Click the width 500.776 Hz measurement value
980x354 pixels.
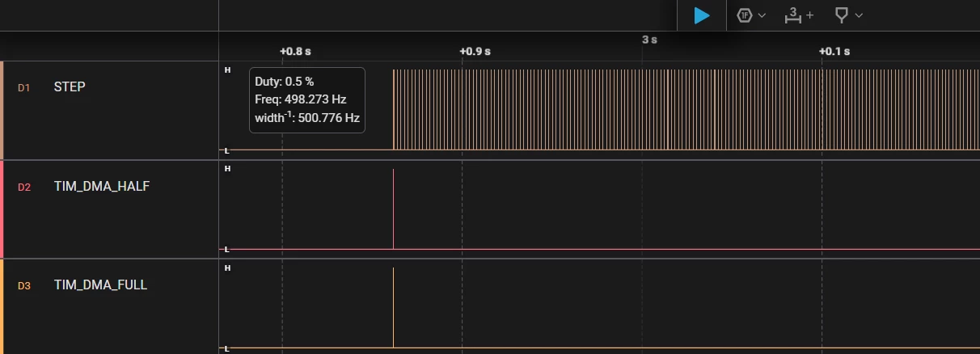[307, 117]
